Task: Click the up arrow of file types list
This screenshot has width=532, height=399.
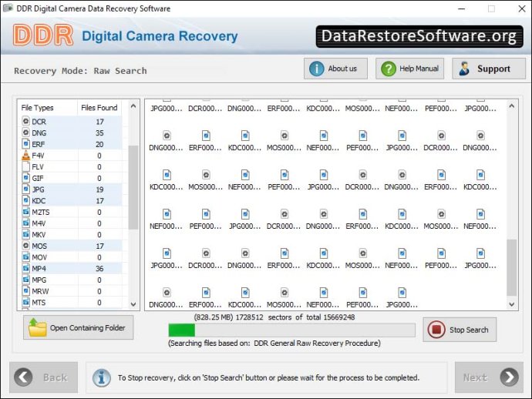Action: tap(133, 106)
